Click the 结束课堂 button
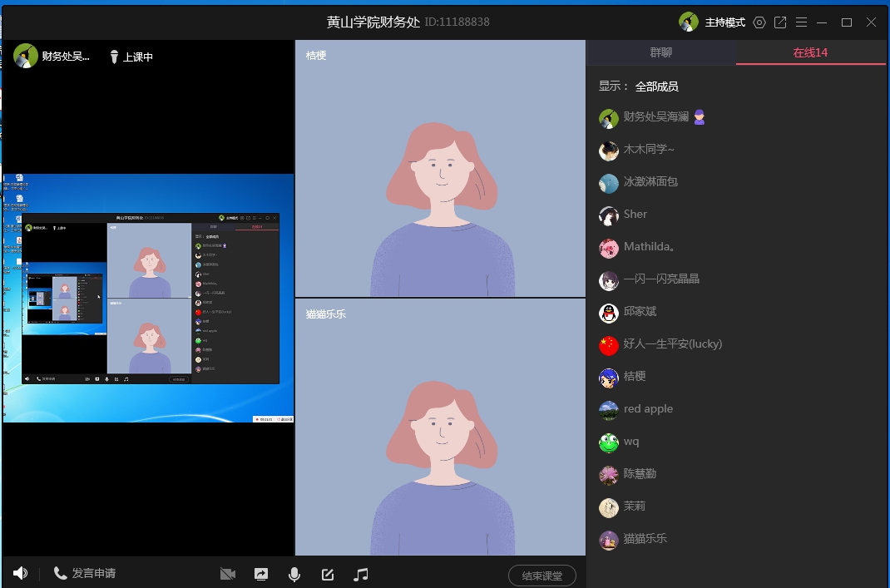This screenshot has height=588, width=890. pyautogui.click(x=541, y=576)
